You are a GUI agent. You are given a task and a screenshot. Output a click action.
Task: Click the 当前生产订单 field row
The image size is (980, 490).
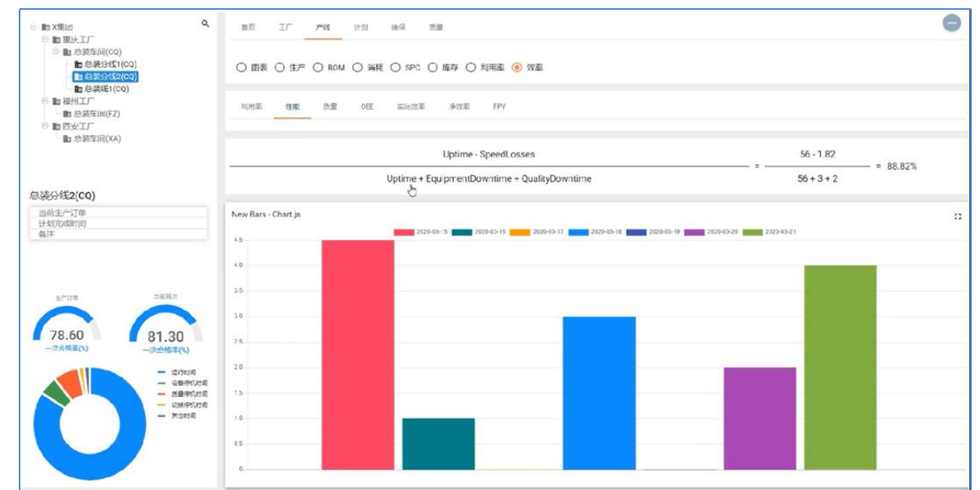(117, 214)
